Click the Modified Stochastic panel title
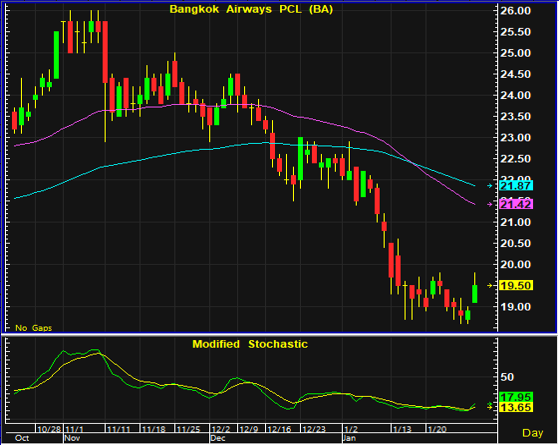This screenshot has width=559, height=445. (x=250, y=344)
